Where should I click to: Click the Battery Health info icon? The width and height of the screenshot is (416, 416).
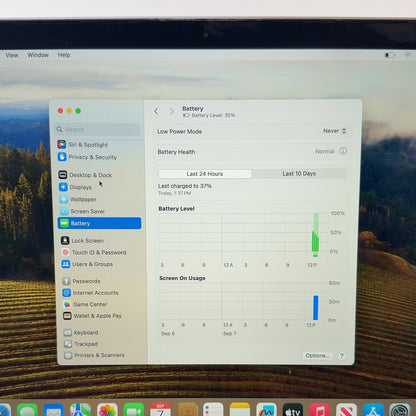click(x=343, y=151)
